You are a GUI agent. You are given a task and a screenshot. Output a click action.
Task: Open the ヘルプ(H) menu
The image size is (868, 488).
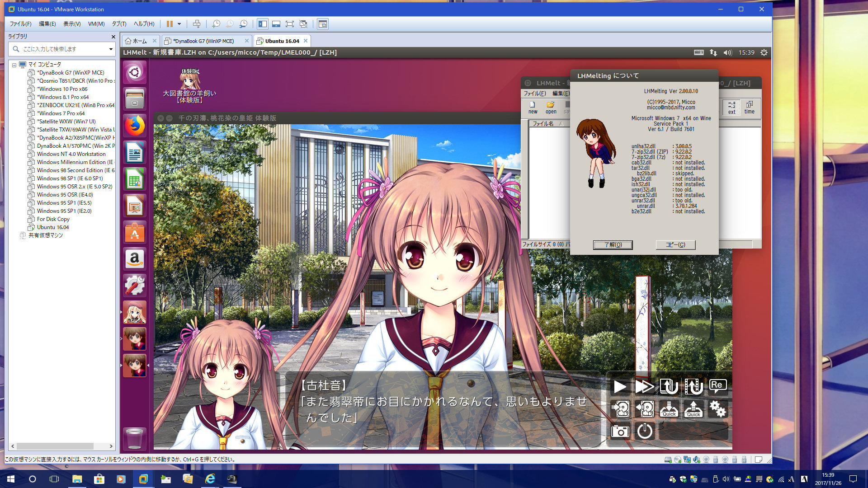144,24
